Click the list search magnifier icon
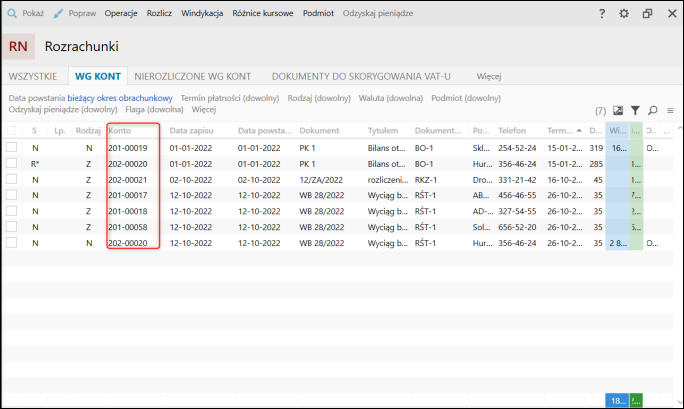The image size is (684, 409). (x=653, y=111)
